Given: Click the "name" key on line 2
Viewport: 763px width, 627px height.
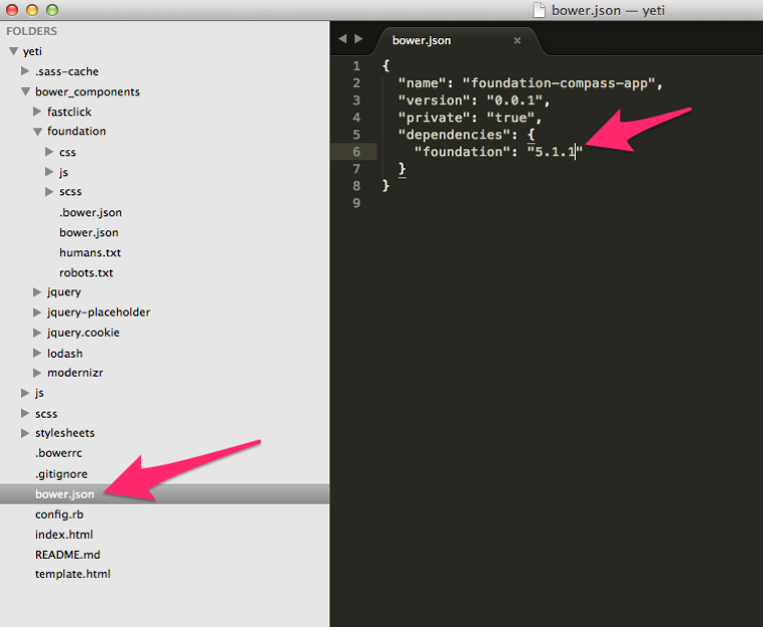Looking at the screenshot, I should click(x=422, y=83).
